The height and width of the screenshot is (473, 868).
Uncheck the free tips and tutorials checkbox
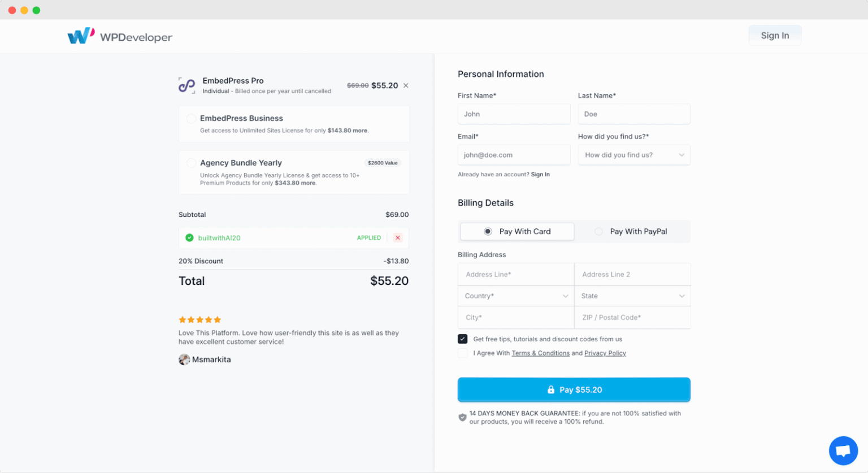click(x=463, y=339)
